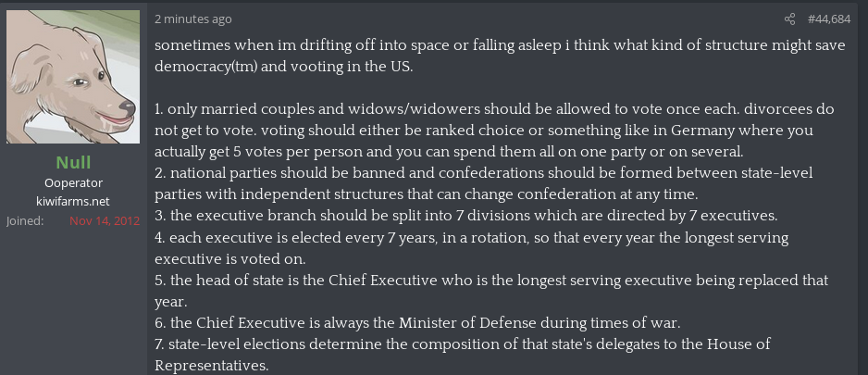Image resolution: width=868 pixels, height=375 pixels.
Task: Click the kiwifarms.net text under the username
Action: click(73, 201)
